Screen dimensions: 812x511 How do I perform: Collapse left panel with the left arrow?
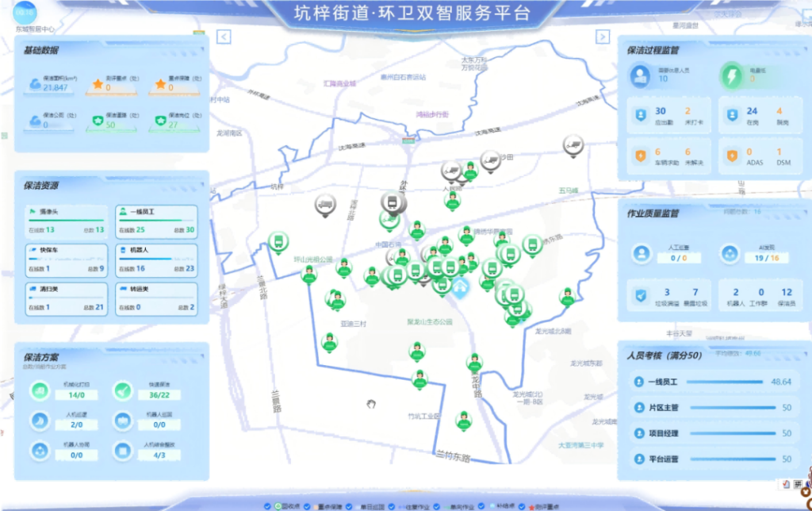click(x=224, y=36)
